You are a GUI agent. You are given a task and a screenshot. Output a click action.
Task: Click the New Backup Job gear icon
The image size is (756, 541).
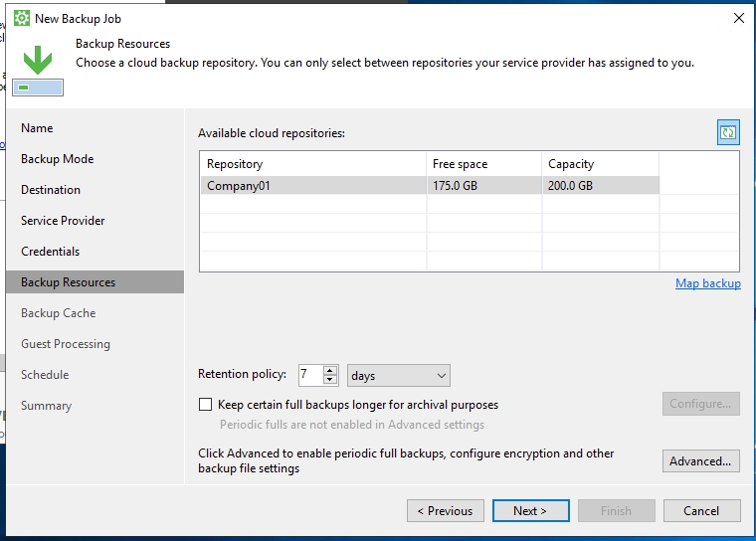pyautogui.click(x=21, y=18)
